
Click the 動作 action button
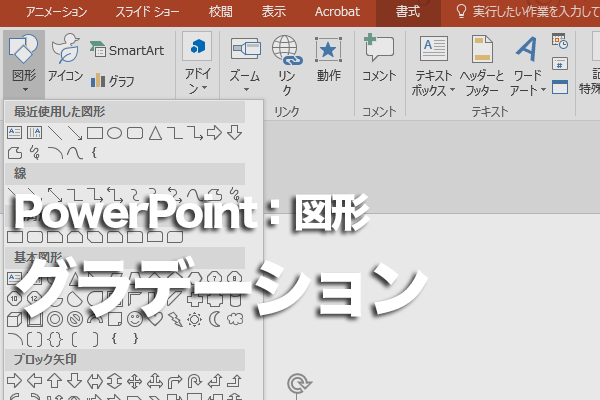(x=328, y=59)
